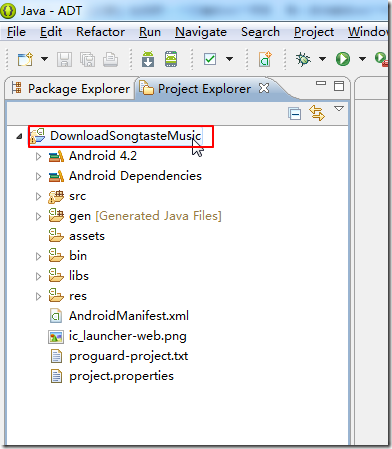Open the New wizard dropdown arrow
392x449 pixels.
click(44, 59)
